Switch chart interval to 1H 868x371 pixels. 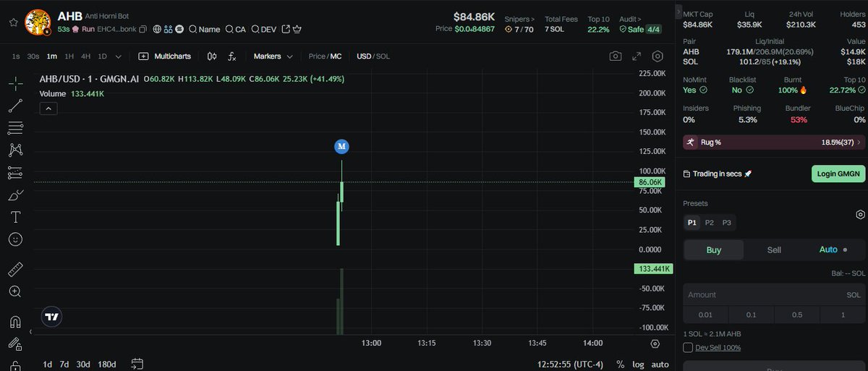tap(69, 56)
